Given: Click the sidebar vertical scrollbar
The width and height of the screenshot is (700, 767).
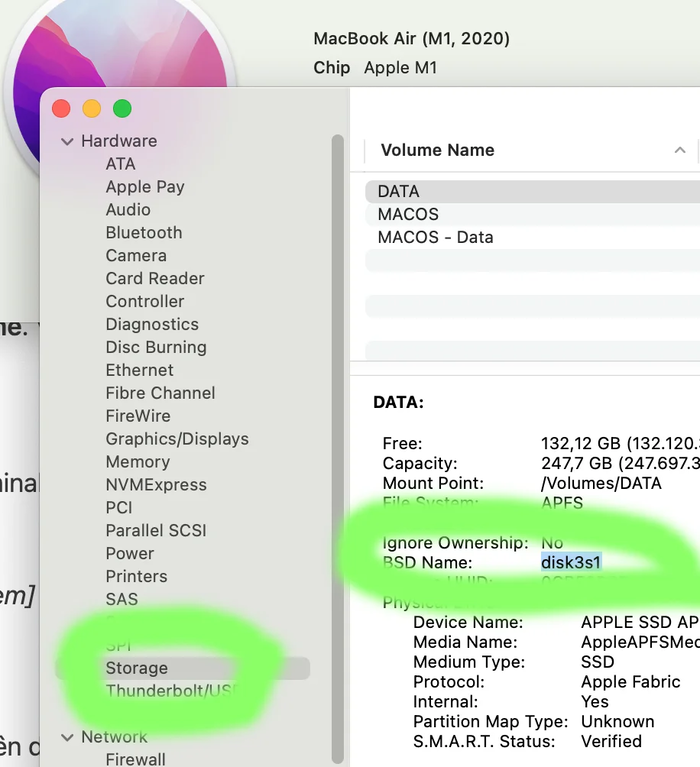Looking at the screenshot, I should coord(338,448).
